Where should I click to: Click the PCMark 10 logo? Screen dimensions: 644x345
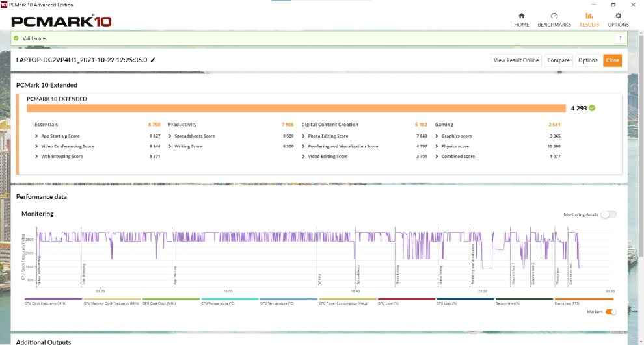coord(61,21)
